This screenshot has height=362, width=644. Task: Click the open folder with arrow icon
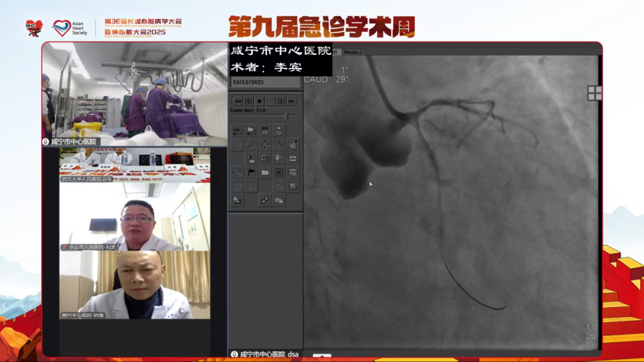(x=251, y=130)
